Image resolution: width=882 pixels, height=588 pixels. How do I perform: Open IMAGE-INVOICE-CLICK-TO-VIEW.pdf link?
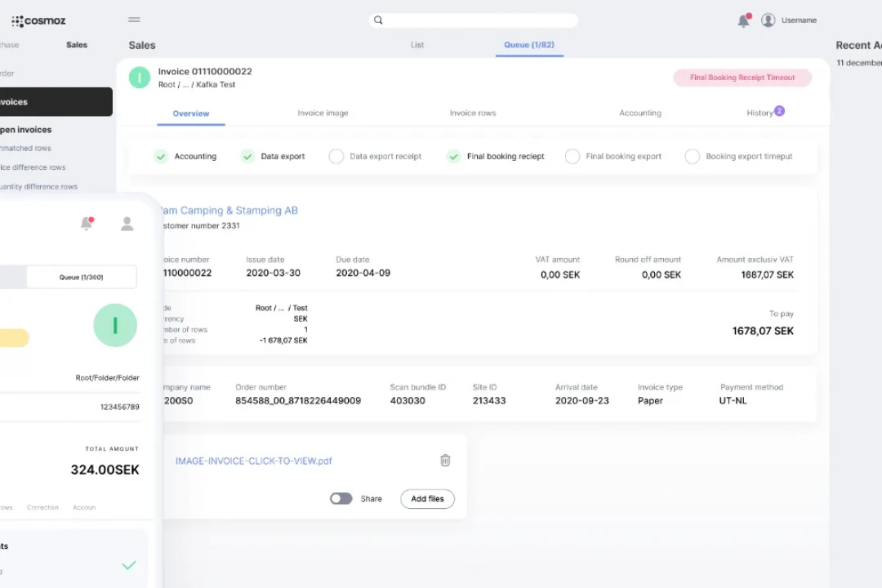pos(253,461)
